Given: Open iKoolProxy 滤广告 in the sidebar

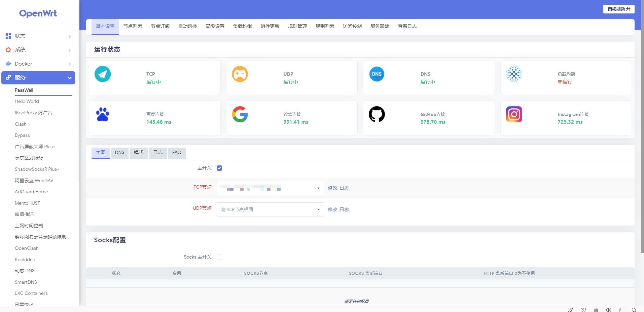Looking at the screenshot, I should (x=33, y=113).
